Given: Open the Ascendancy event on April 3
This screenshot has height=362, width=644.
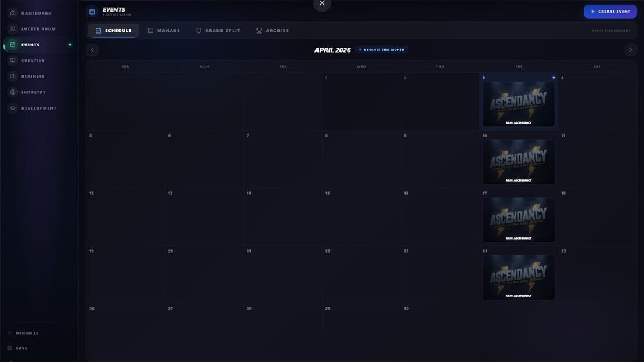Looking at the screenshot, I should point(518,104).
